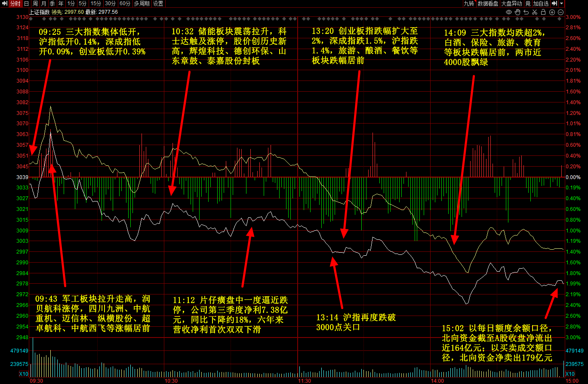
Task: Switch to the 5分 period tab
Action: tap(82, 3)
